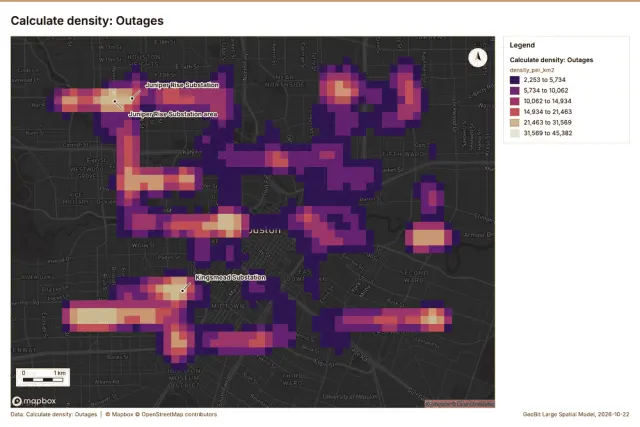Click 'Data: Calculate density: Outages' footer text
The height and width of the screenshot is (427, 640).
click(x=54, y=414)
